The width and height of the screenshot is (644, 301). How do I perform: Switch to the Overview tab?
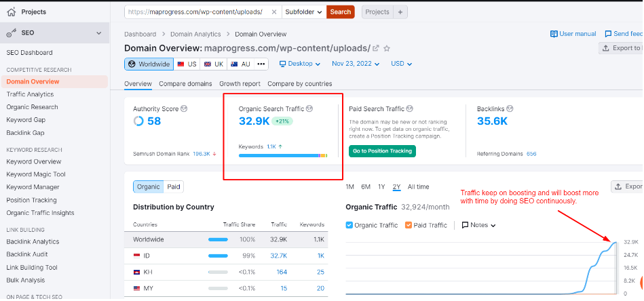click(x=138, y=83)
